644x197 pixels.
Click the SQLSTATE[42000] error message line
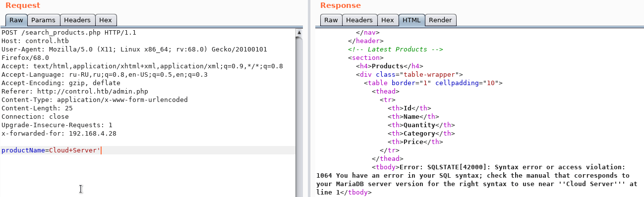coord(499,167)
